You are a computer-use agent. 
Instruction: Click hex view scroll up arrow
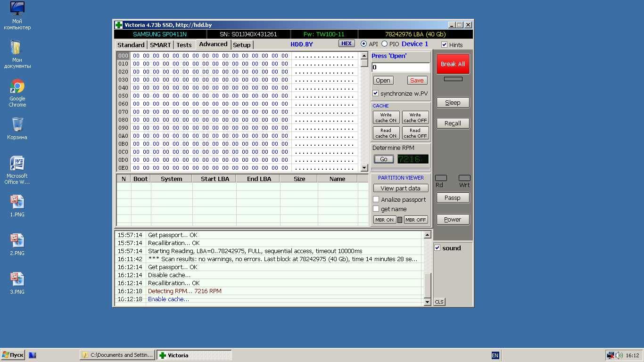coord(364,56)
